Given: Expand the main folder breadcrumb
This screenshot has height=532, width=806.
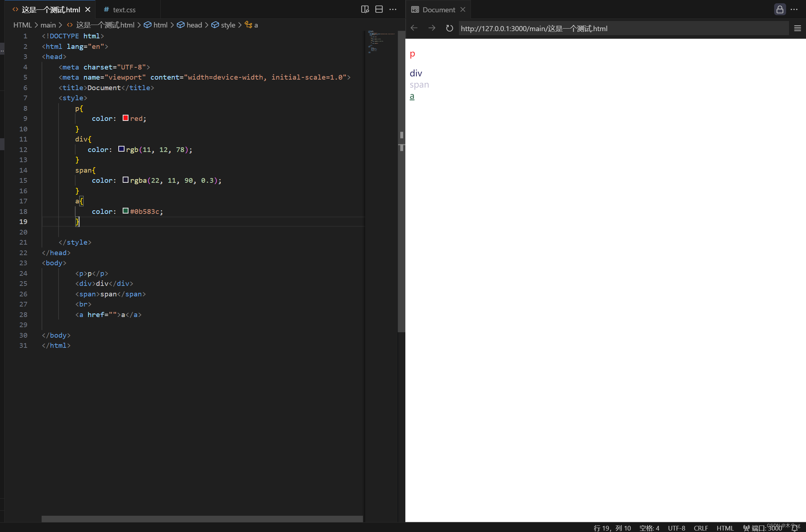Looking at the screenshot, I should [48, 25].
